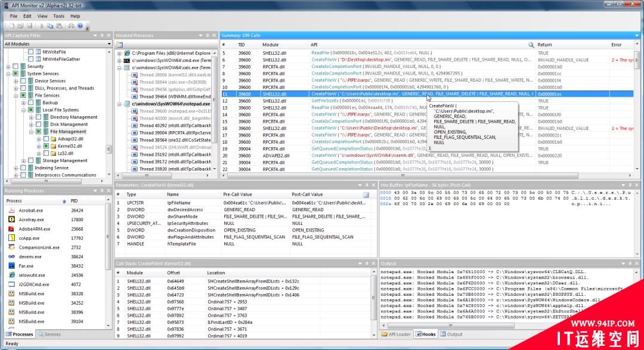Sort processes by PID column header

74,201
